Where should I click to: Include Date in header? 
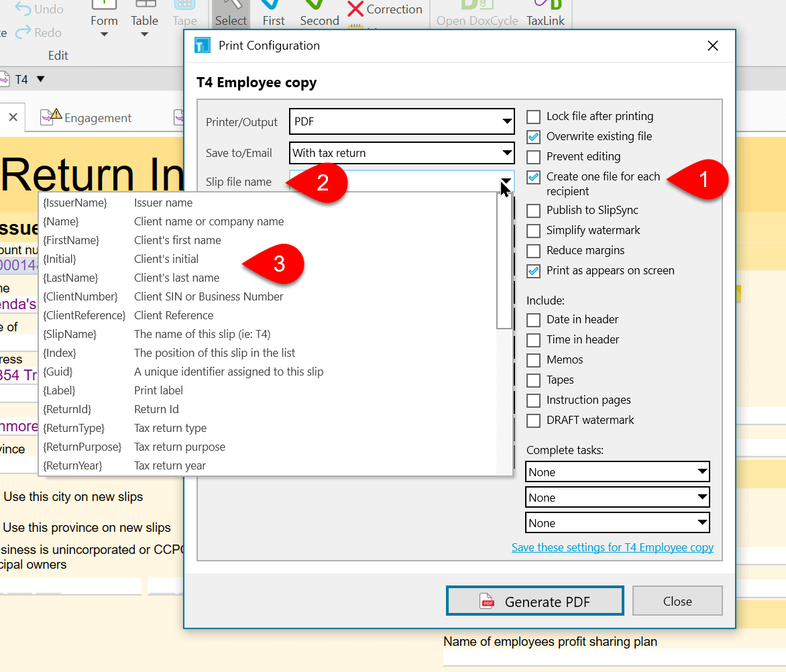click(x=533, y=320)
